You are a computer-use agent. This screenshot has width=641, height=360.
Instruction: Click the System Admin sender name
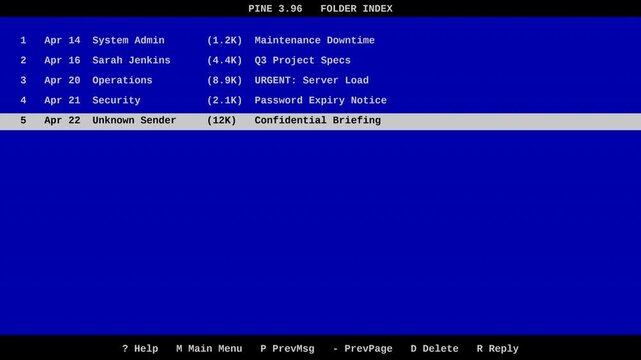pyautogui.click(x=128, y=40)
